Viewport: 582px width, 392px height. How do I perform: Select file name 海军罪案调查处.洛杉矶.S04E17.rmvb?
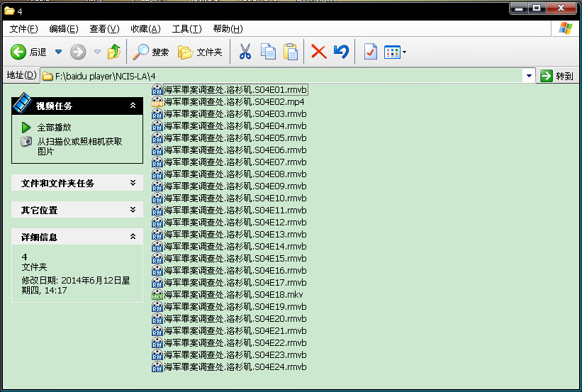tap(235, 283)
